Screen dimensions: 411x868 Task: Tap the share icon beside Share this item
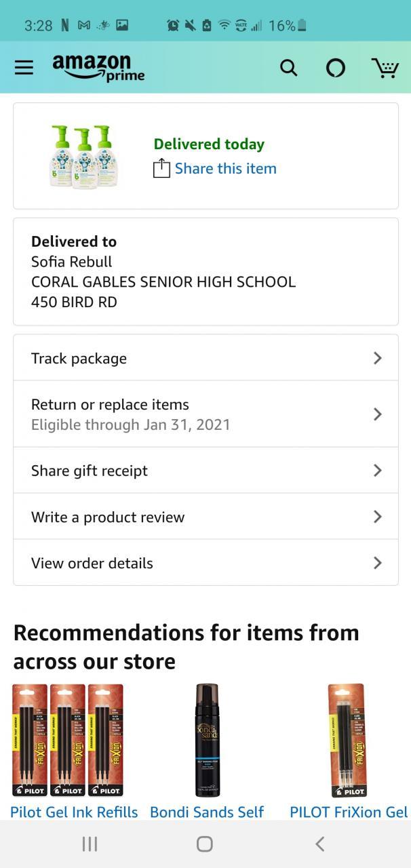[x=161, y=168]
